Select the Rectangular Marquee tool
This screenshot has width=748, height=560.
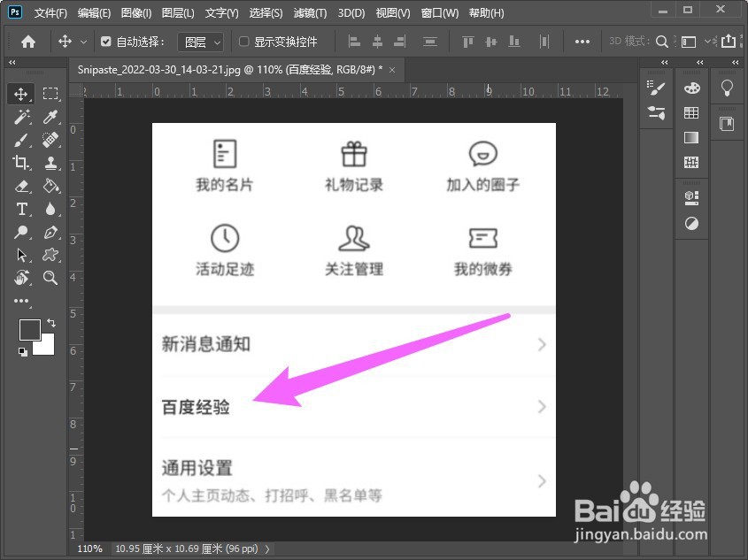tap(50, 94)
